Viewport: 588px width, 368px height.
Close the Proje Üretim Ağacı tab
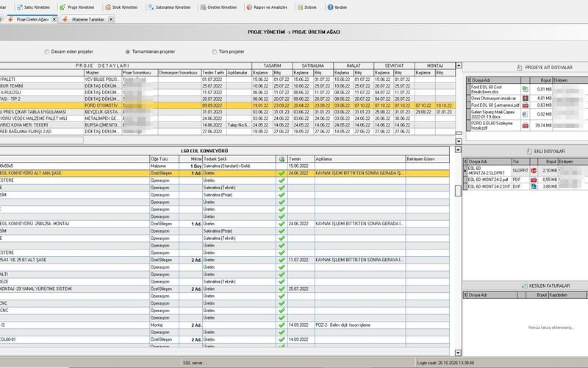click(x=54, y=19)
